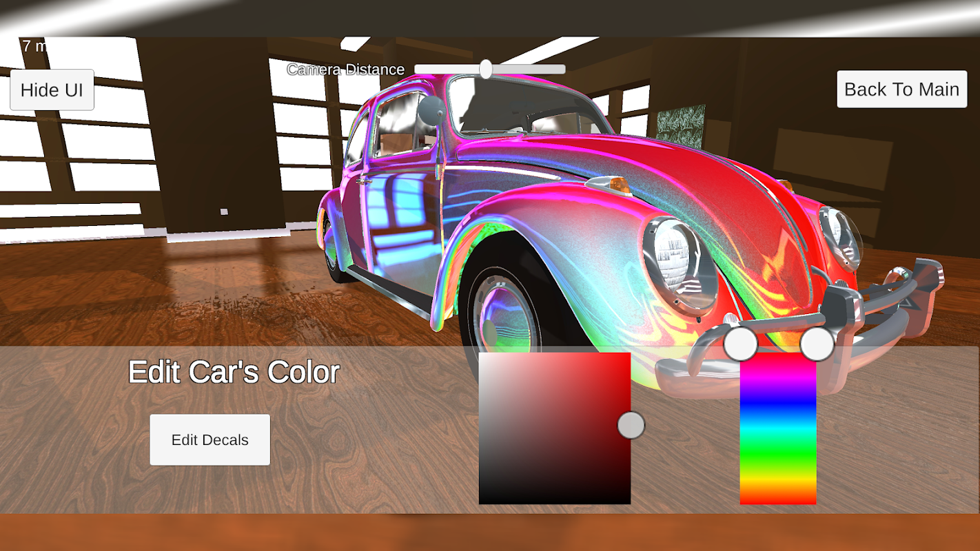Pick black at bottom of saturation square
980x551 pixels.
coord(555,500)
